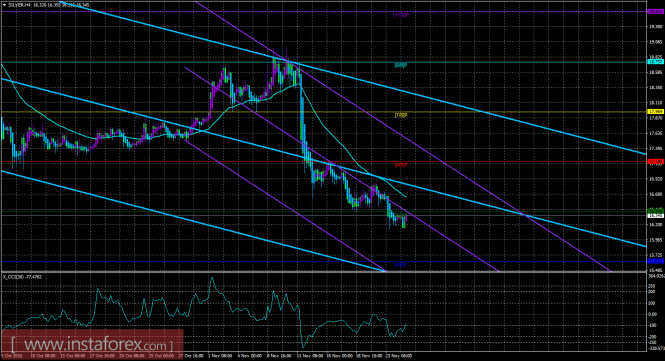
Task: Select the cyan 18.750 price level tag
Action: [656, 62]
